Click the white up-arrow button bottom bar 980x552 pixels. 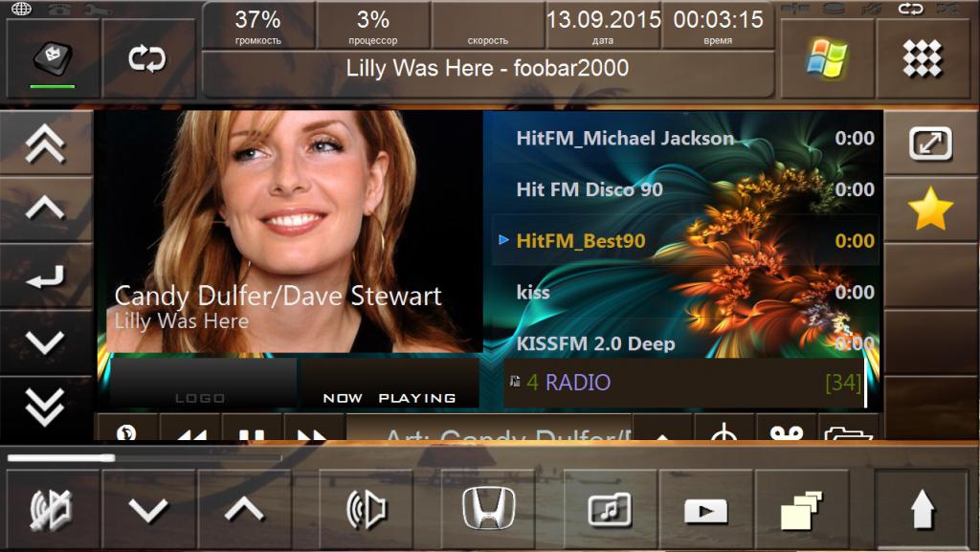[x=923, y=510]
